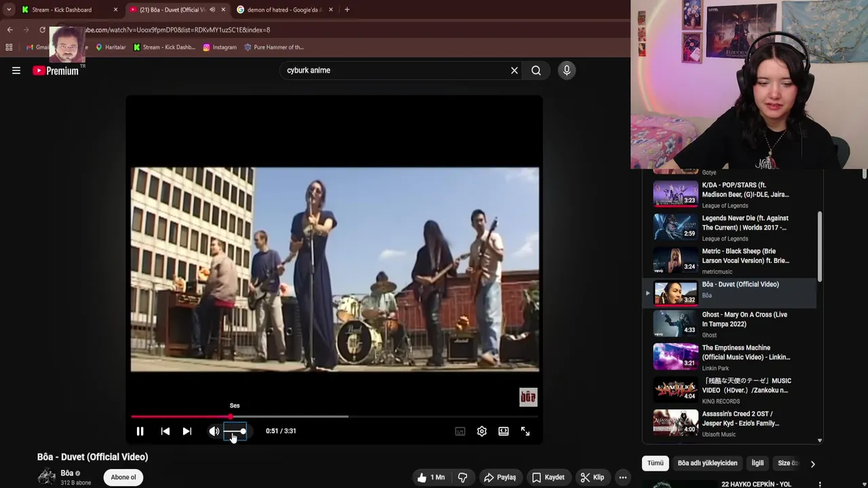
Task: Set volume using the volume slider
Action: click(235, 431)
